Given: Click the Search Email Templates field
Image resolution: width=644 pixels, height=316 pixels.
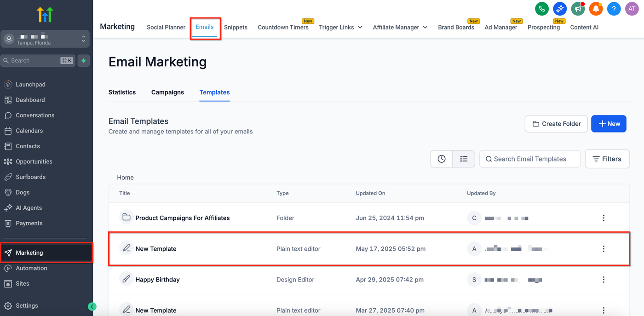Looking at the screenshot, I should click(530, 159).
